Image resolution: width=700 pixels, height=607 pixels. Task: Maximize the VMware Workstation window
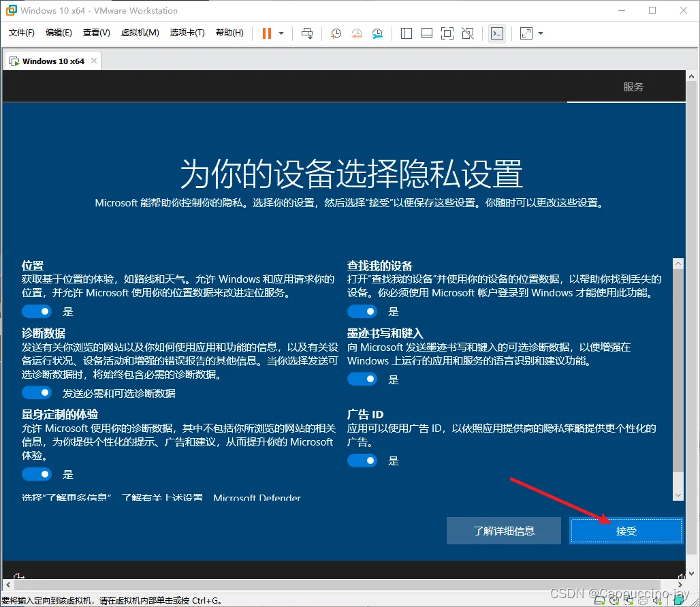coord(652,10)
